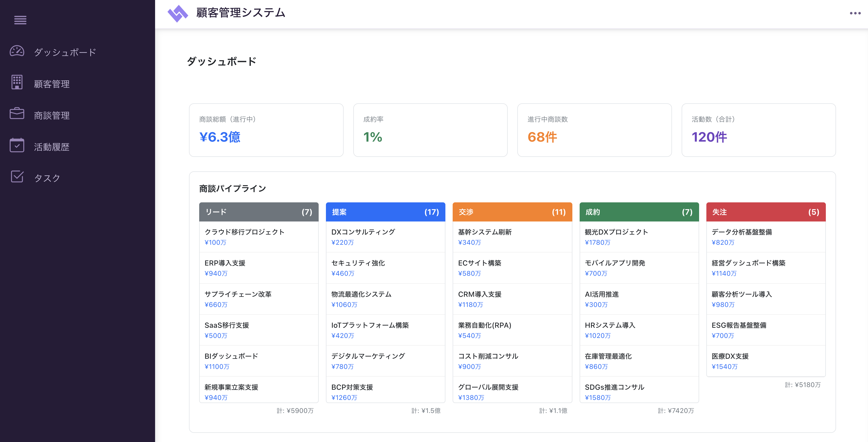Open the クラウド移行プロジェクト deal card
Viewport: 868px width, 442px height.
coord(259,237)
